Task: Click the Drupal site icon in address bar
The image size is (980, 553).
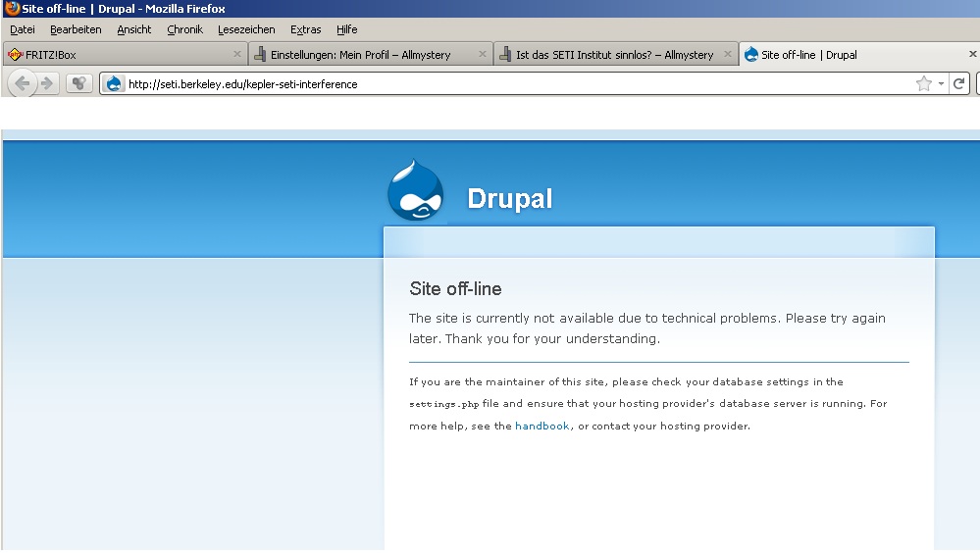Action: [114, 83]
